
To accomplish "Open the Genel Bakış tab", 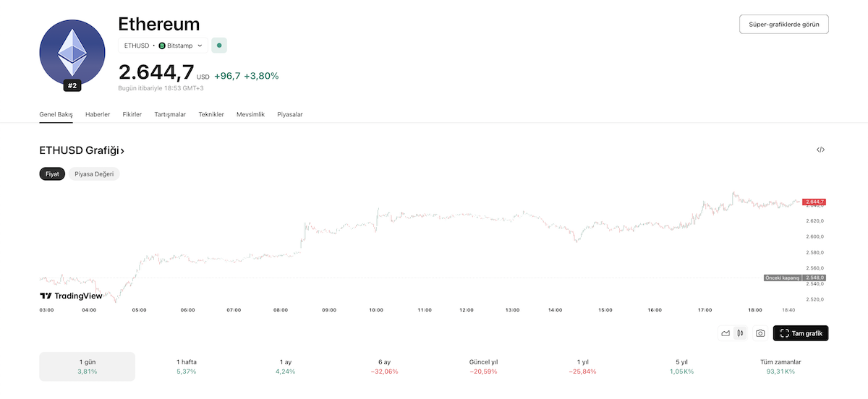I will click(x=56, y=114).
